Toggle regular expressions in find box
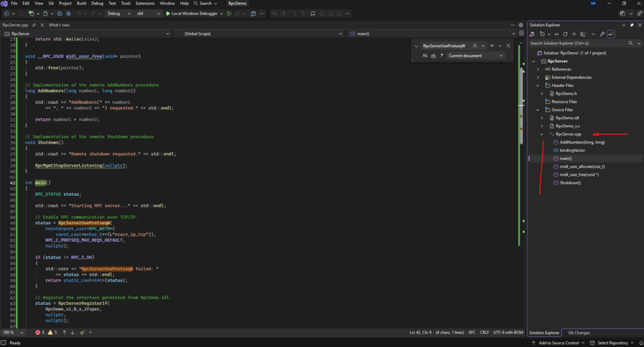This screenshot has width=644, height=347. 441,55
